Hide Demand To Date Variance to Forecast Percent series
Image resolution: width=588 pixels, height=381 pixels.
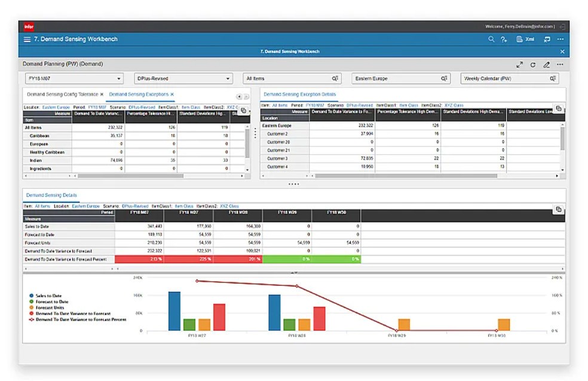coord(79,319)
